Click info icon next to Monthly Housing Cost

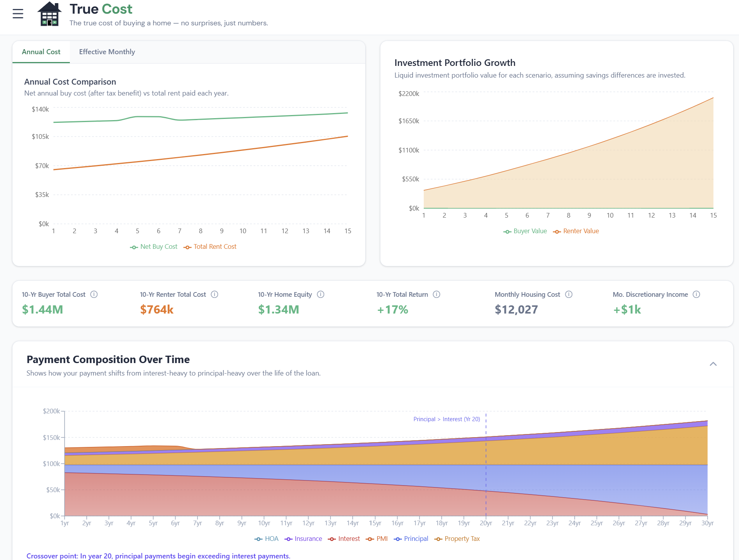click(x=569, y=294)
